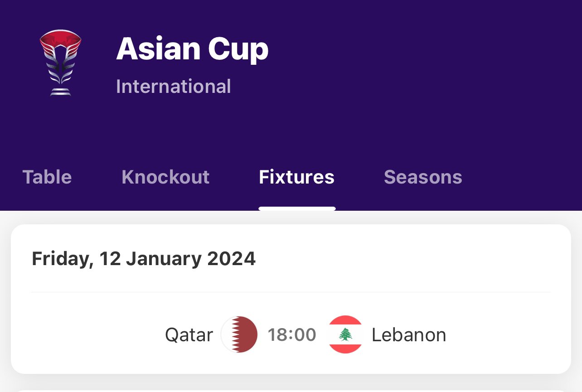The height and width of the screenshot is (392, 582).
Task: Open the Knockout tab
Action: click(x=165, y=177)
